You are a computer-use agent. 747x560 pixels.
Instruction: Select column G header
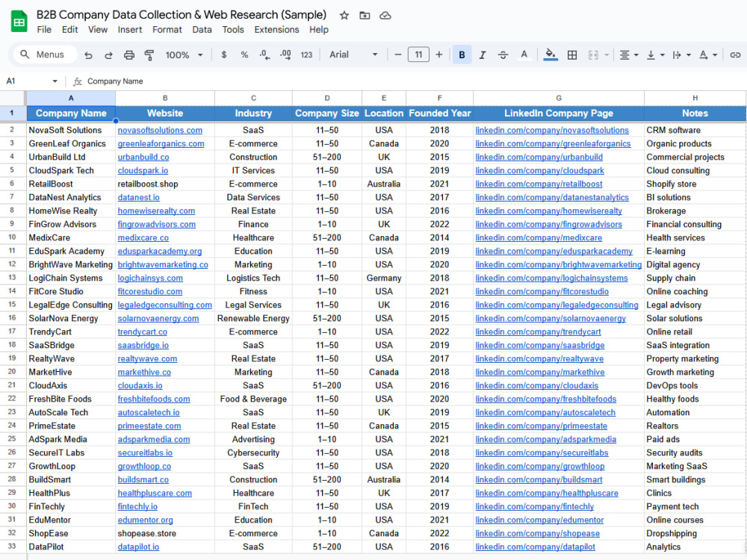[x=558, y=98]
